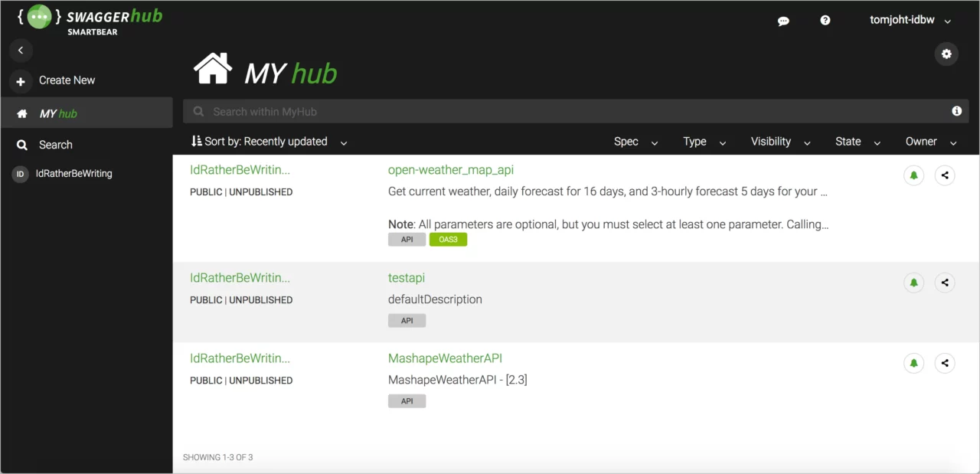Share the testapi API
The image size is (980, 474).
pyautogui.click(x=945, y=283)
